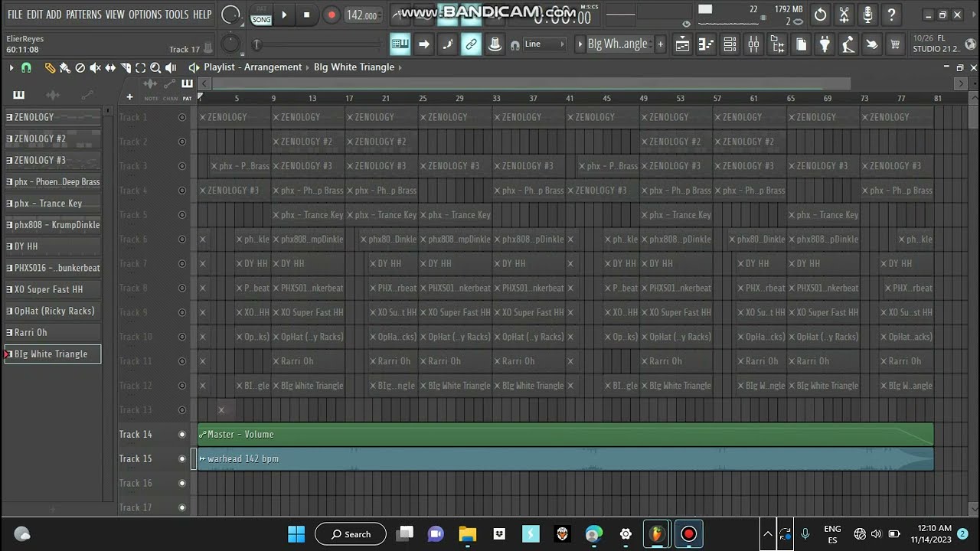
Task: Select the warhead 142 bpm audio clip
Action: 566,458
